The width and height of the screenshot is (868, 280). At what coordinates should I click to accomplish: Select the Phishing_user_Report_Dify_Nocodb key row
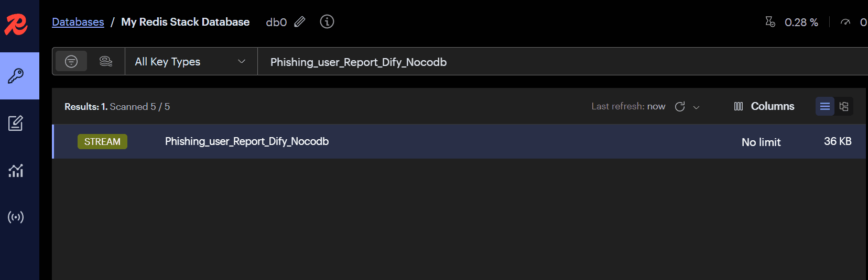[x=419, y=141]
